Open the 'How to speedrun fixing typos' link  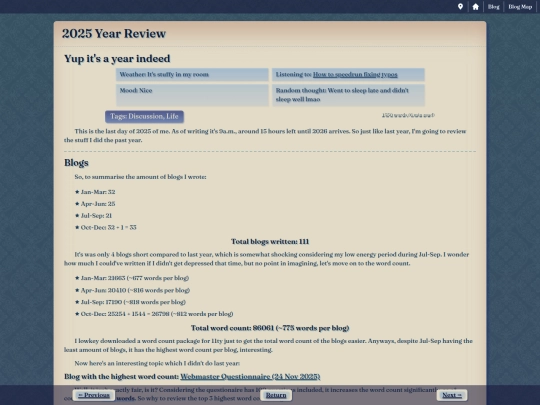pyautogui.click(x=355, y=74)
